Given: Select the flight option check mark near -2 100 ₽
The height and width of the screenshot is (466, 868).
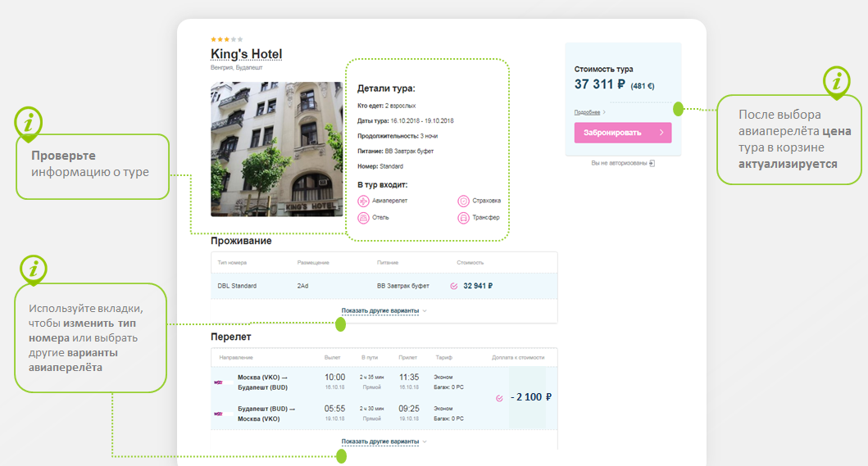Looking at the screenshot, I should coord(499,399).
